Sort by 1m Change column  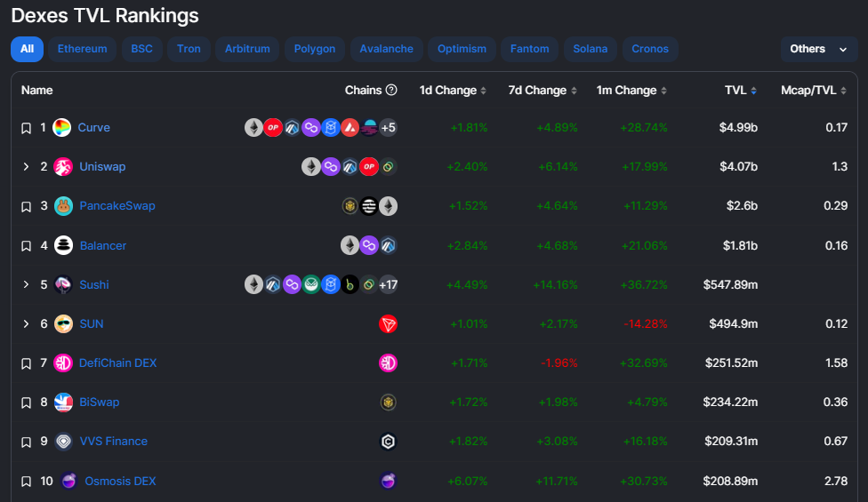(x=631, y=90)
